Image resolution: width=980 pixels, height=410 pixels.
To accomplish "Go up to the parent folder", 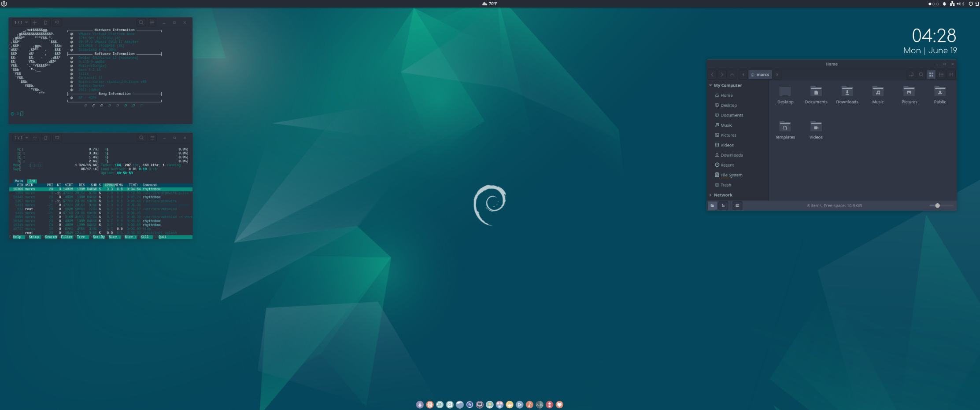I will click(732, 75).
